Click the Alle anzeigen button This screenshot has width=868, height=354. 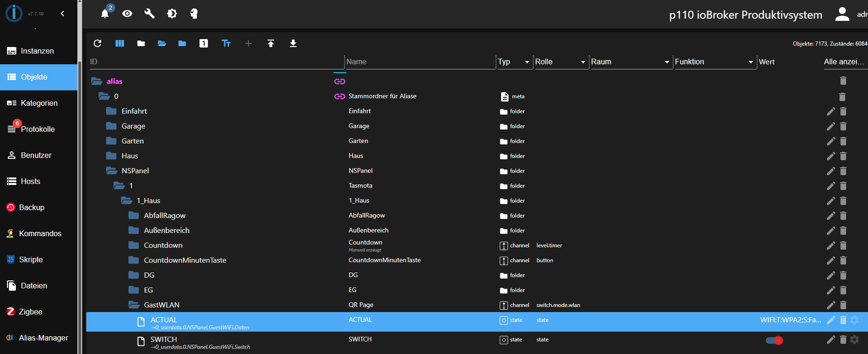tap(843, 61)
